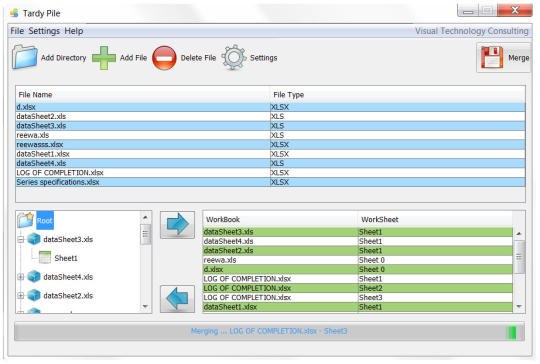
Task: Select the d.xlsx file row
Action: coord(270,107)
